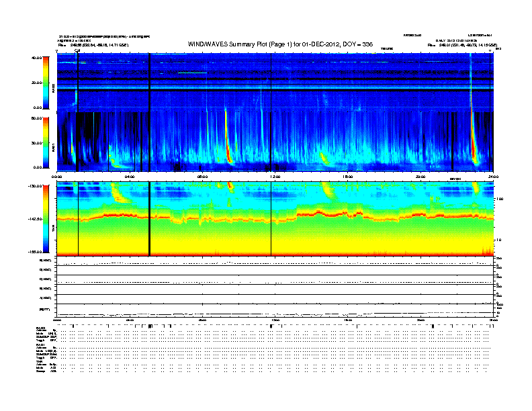Click the 16:00 label under RAD1 spectrogram

pyautogui.click(x=348, y=177)
